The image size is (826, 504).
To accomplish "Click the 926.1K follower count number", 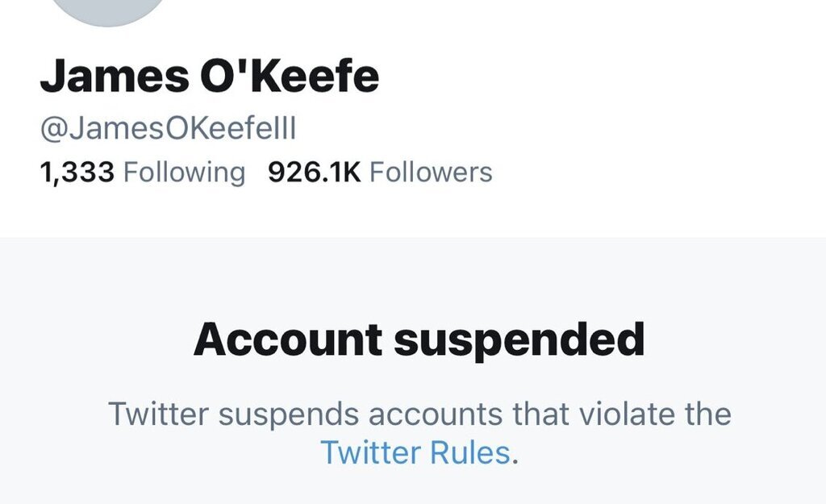I will point(314,172).
